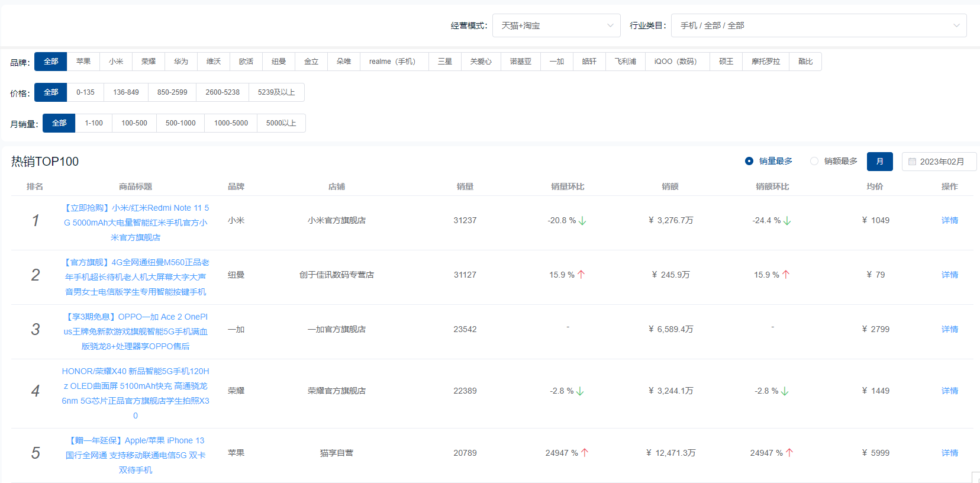
Task: Click 详情 for the 荣耀 X40 row
Action: coord(949,391)
